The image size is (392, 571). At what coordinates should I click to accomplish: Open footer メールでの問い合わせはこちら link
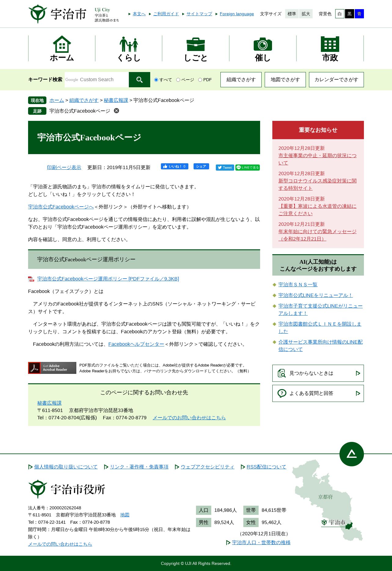point(60,544)
